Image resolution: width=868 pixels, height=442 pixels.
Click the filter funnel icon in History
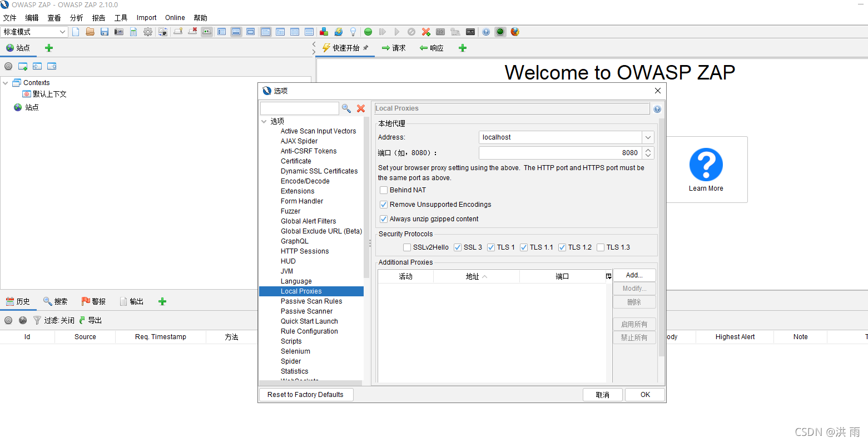[x=37, y=320]
